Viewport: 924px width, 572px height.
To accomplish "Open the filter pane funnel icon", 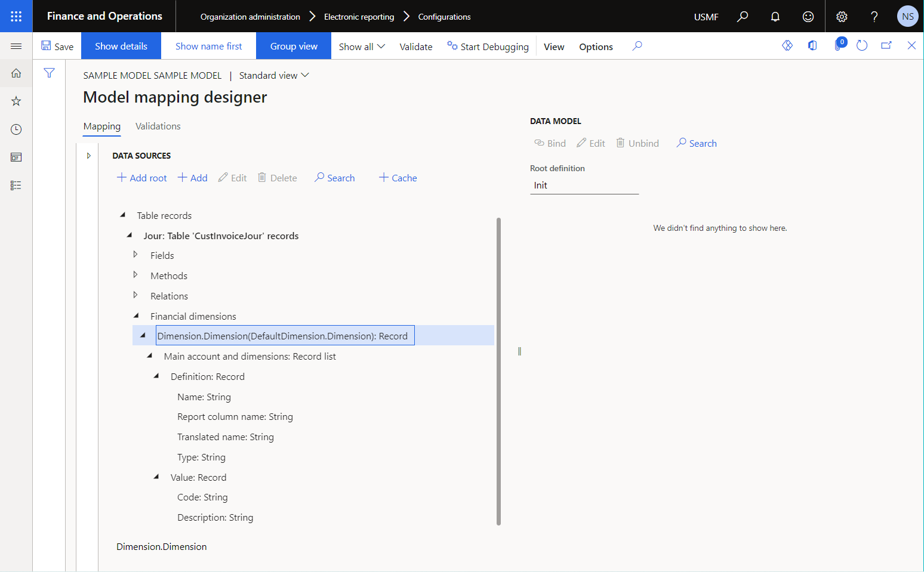I will pos(49,73).
